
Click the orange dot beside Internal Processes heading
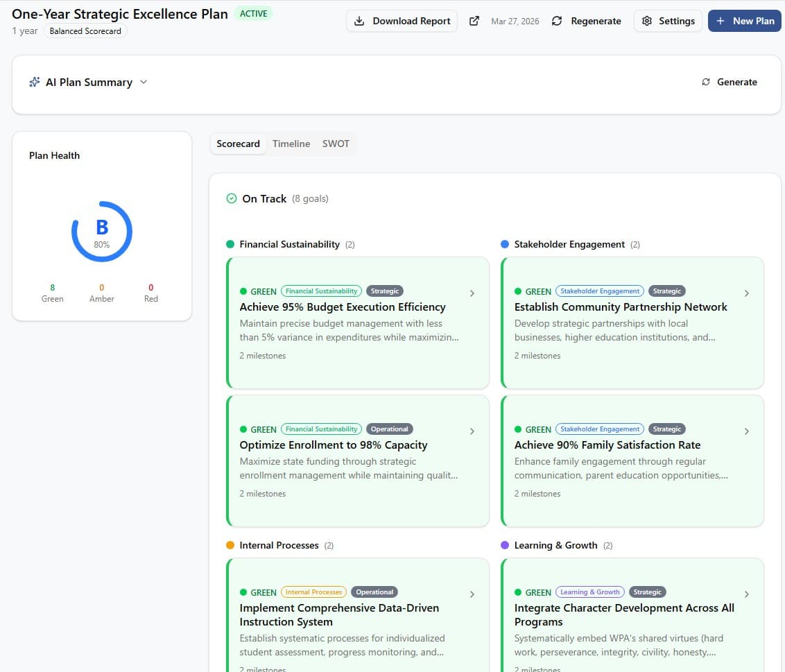(x=230, y=545)
